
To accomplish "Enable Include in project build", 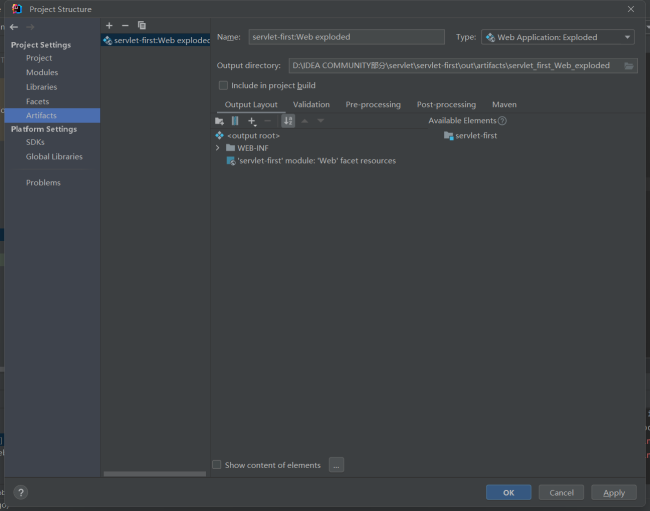I will 223,85.
